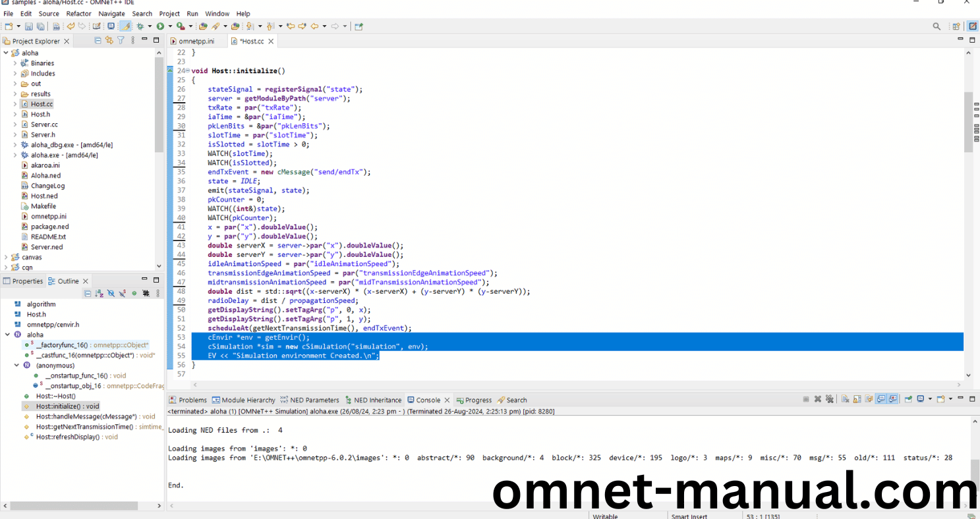
Task: Toggle Hide Fields in Outline toolbar
Action: pos(111,293)
